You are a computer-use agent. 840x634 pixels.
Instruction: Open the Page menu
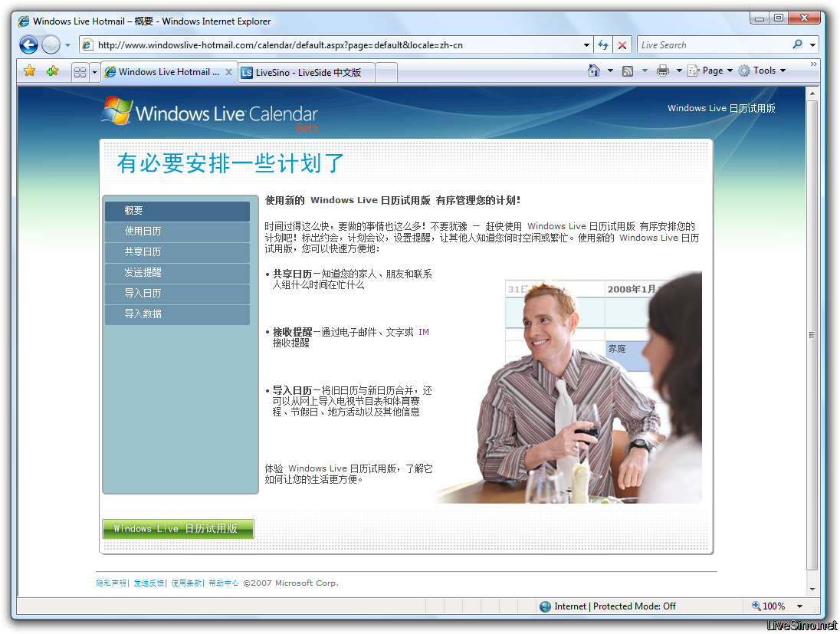tap(710, 71)
